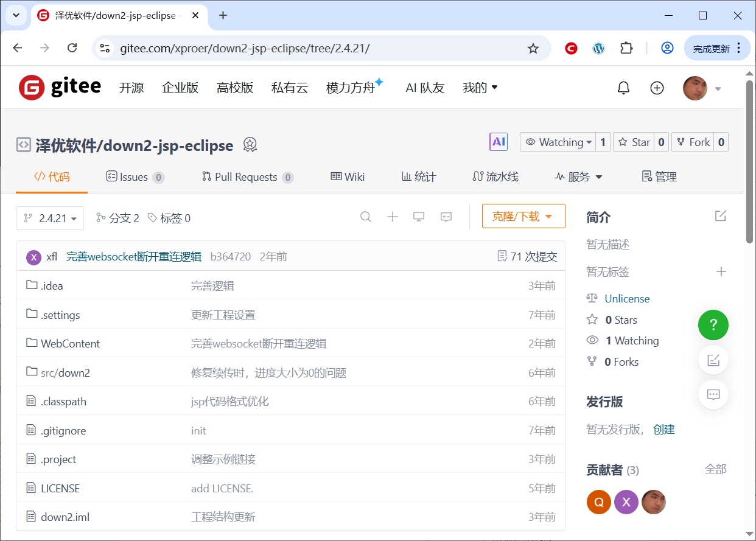Click the add file plus icon
Viewport: 756px width, 541px height.
click(393, 217)
